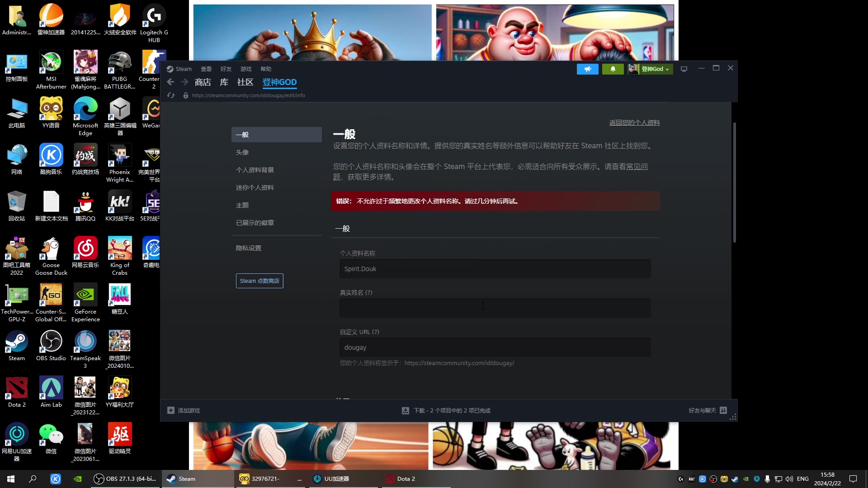The width and height of the screenshot is (868, 488).
Task: Open the 游戏 menu
Action: point(246,69)
